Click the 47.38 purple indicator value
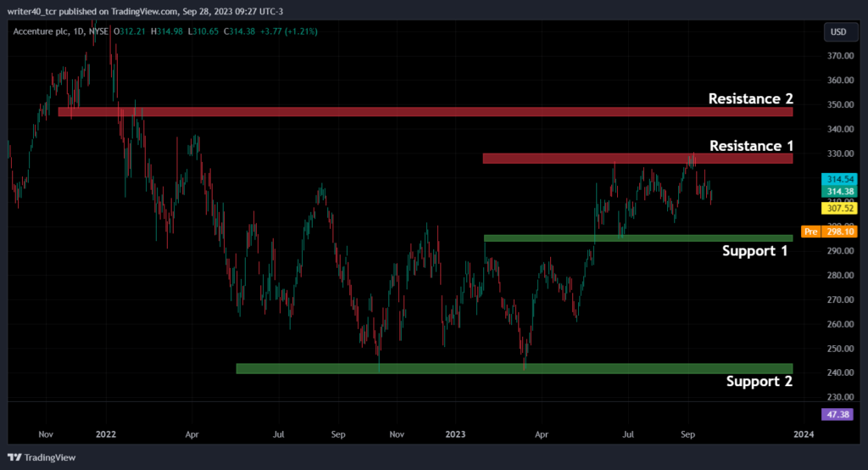Viewport: 868px width, 470px height. [837, 414]
